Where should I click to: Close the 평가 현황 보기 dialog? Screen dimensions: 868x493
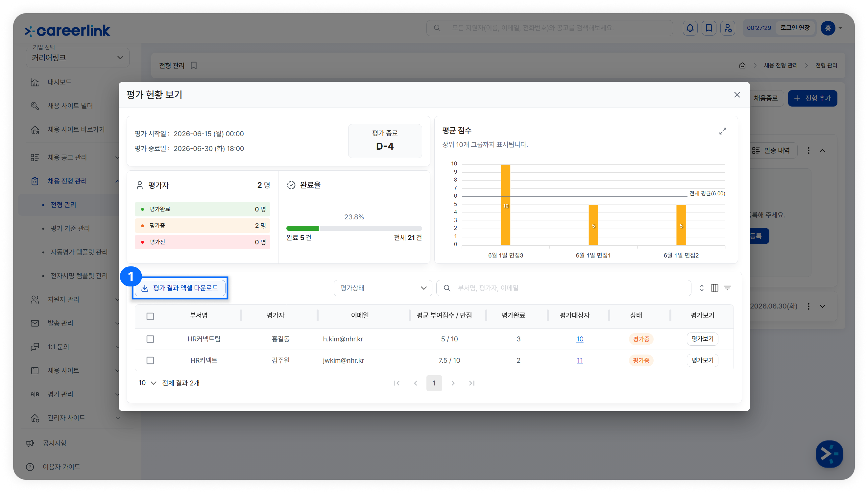click(x=737, y=95)
